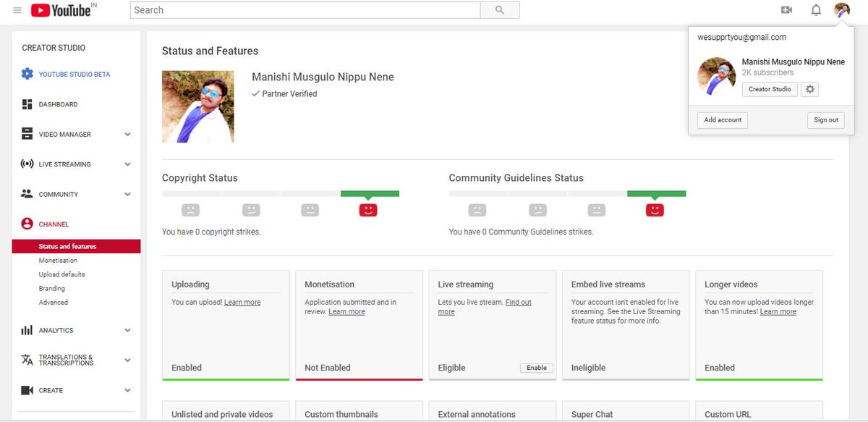Click the Super Chat card title
Screen dimensions: 868x422
pyautogui.click(x=592, y=414)
